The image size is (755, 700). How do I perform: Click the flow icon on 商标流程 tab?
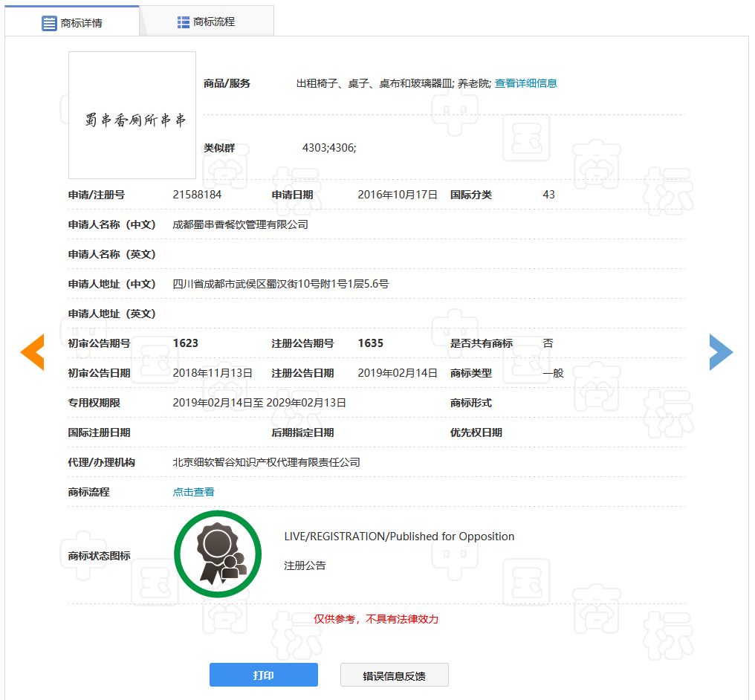pos(184,22)
